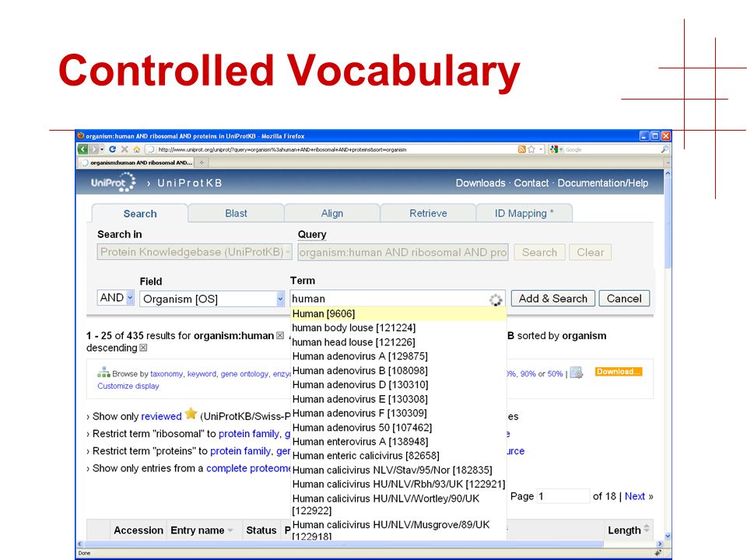Viewport: 747px width, 560px height.
Task: Click the stop loading X icon
Action: [x=124, y=149]
